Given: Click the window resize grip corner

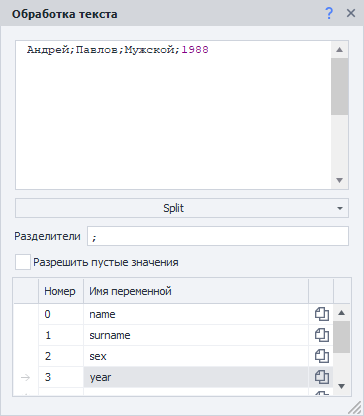Looking at the screenshot, I should (x=355, y=407).
